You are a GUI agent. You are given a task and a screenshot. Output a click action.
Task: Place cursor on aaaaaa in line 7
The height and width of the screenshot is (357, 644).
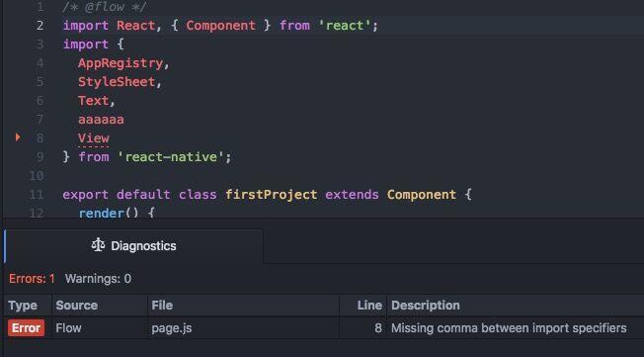coord(101,120)
